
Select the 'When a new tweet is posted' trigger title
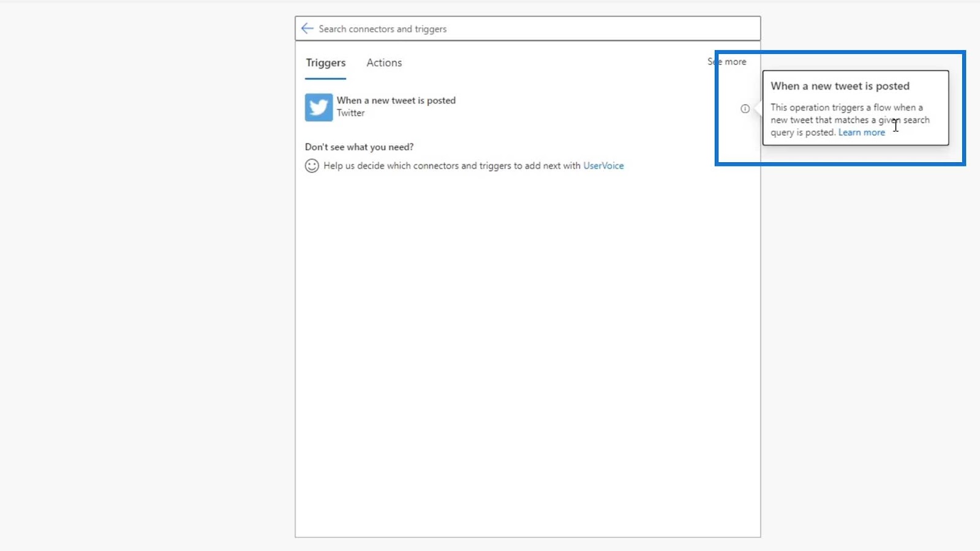(396, 100)
